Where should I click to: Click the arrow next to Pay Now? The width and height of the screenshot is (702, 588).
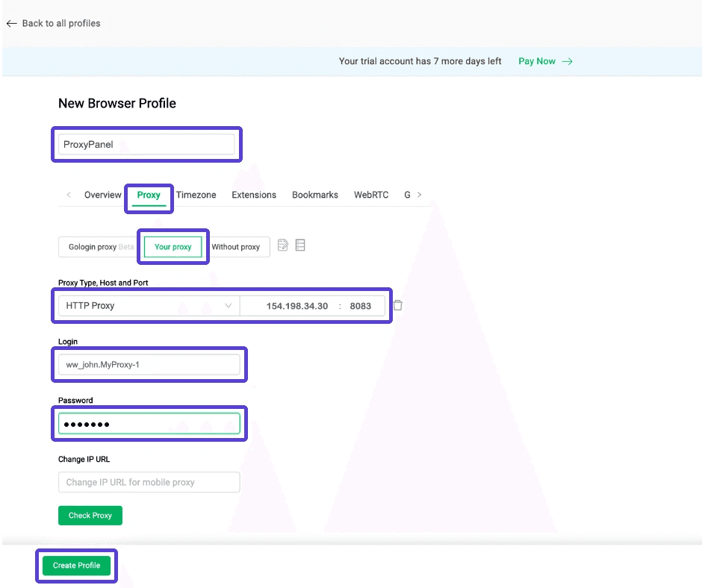[x=568, y=61]
